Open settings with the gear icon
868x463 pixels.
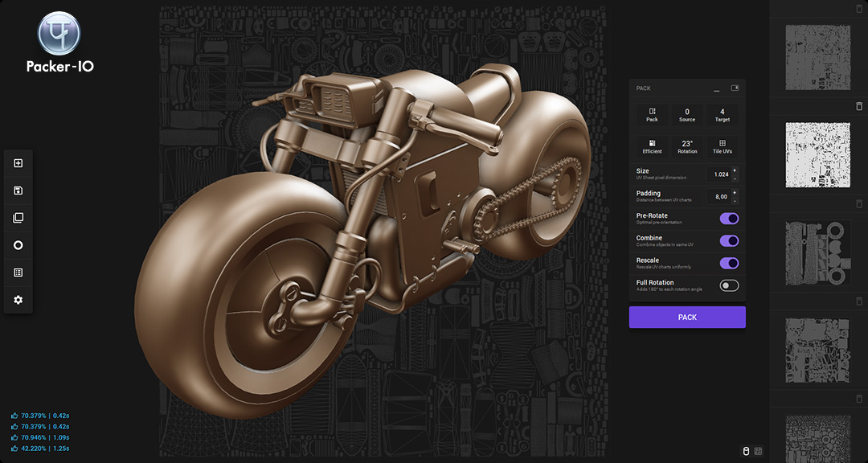(x=18, y=300)
